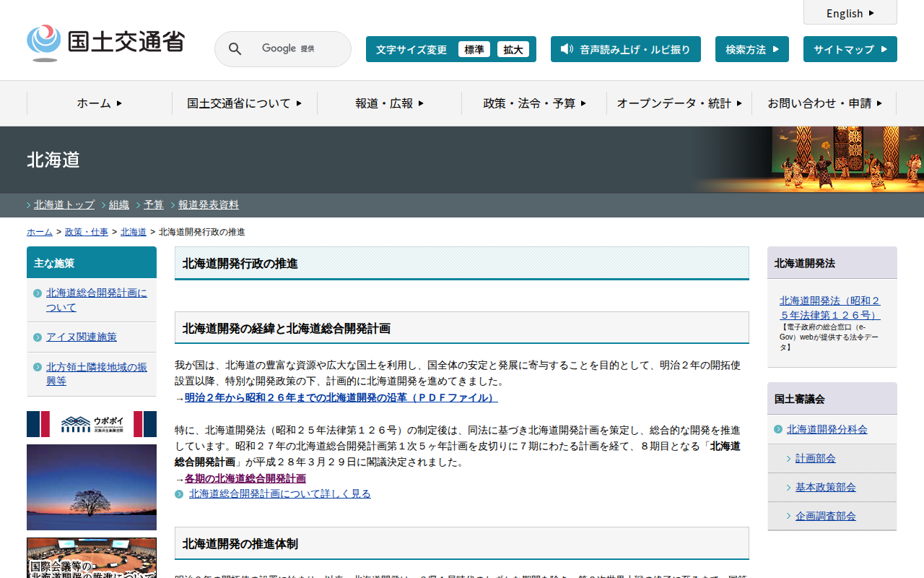Select 報道発表資料 in the Hokkaido sub-navigation
924x578 pixels.
(209, 205)
